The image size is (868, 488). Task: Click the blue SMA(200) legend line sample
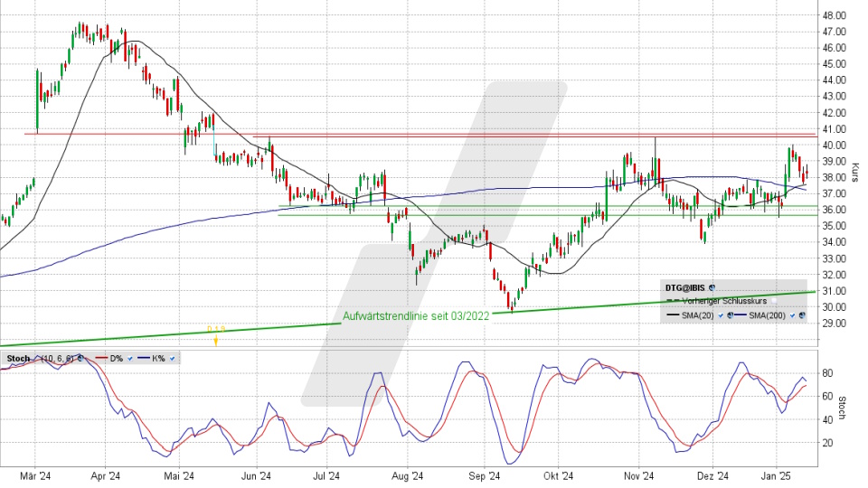(741, 314)
